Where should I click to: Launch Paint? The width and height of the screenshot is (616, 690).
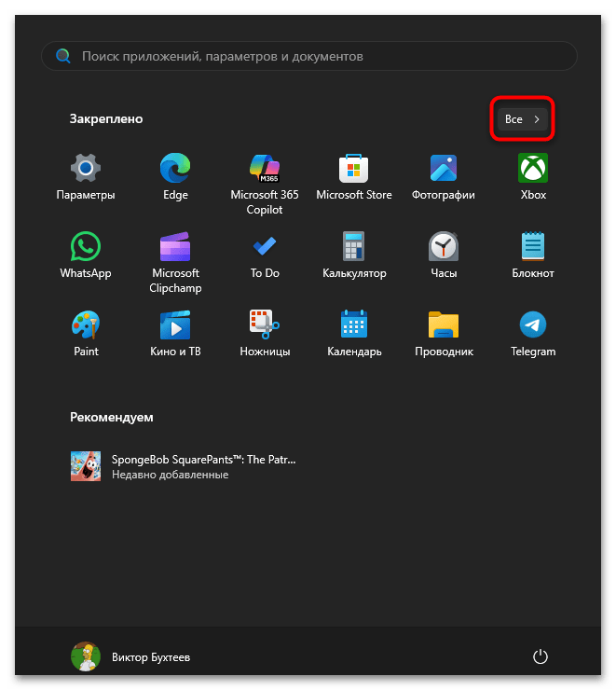pos(86,334)
